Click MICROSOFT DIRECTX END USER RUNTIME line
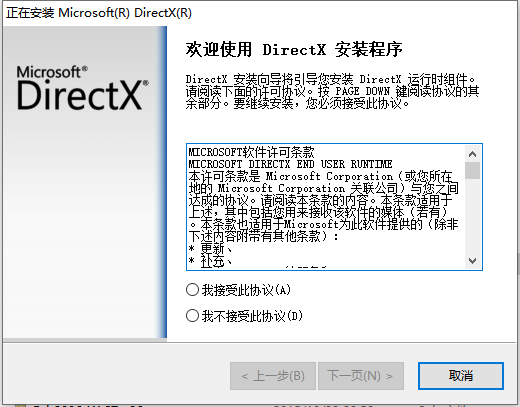The image size is (520, 407). [290, 164]
